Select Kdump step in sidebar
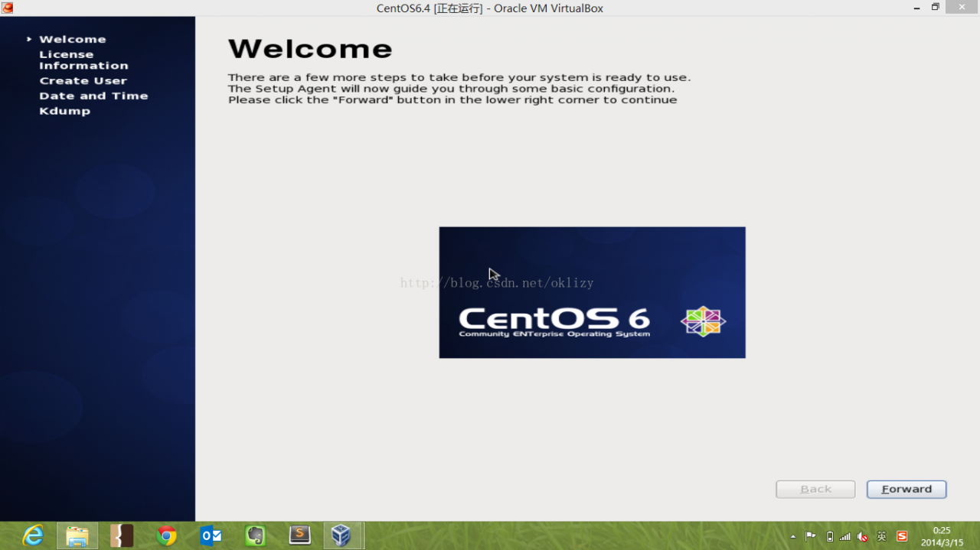This screenshot has height=550, width=980. [65, 111]
